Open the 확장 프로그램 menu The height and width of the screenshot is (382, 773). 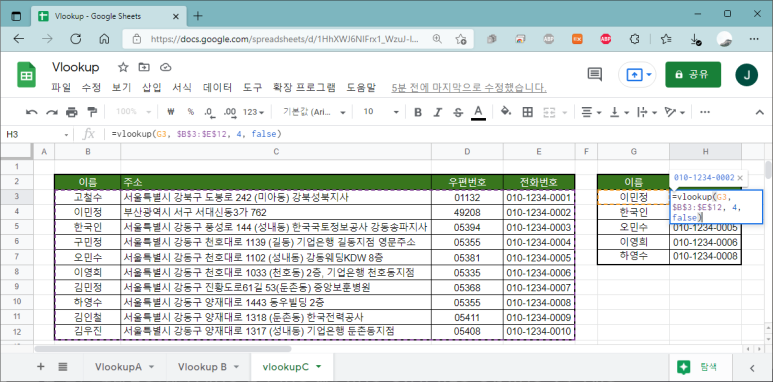[304, 88]
